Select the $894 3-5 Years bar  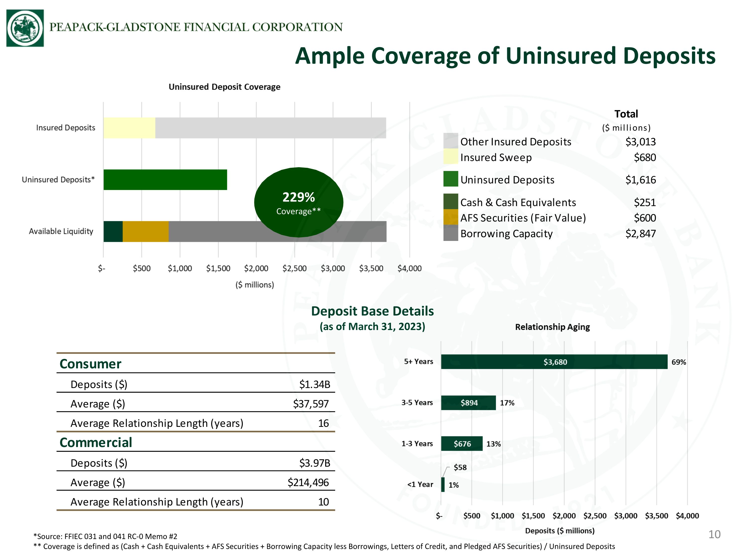pos(468,403)
